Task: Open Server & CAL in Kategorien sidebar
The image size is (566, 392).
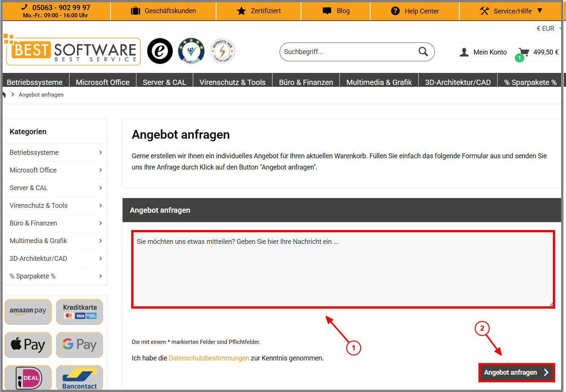Action: click(x=55, y=188)
